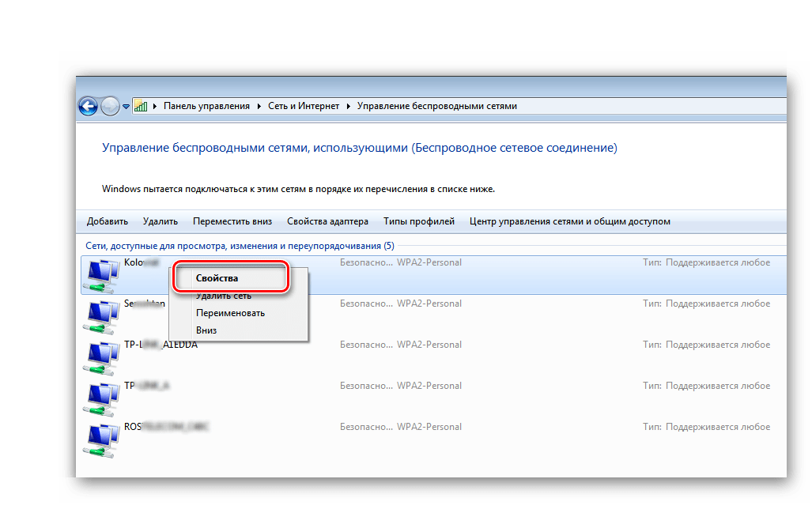Click 'Безопасно...' in the ROS row
The height and width of the screenshot is (528, 812).
pos(367,427)
